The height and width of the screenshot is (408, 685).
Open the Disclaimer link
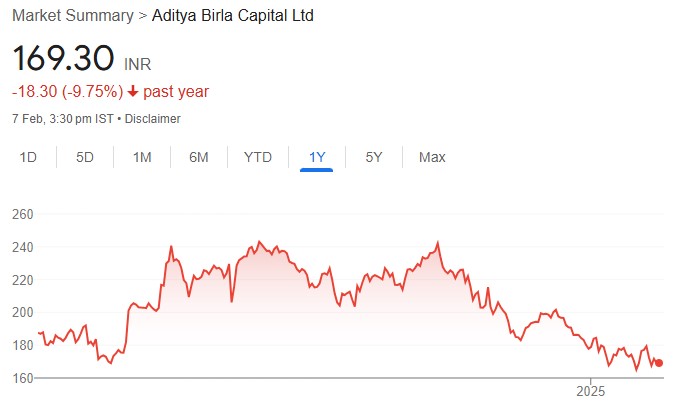tap(153, 118)
